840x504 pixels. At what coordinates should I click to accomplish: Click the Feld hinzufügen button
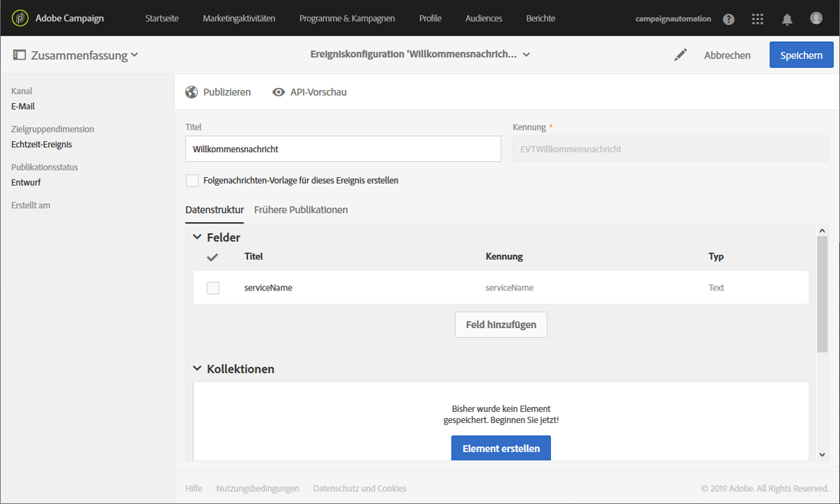tap(501, 325)
